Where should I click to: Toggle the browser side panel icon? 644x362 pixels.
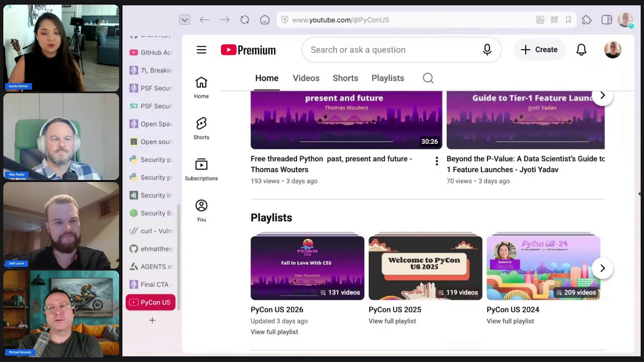click(x=607, y=20)
